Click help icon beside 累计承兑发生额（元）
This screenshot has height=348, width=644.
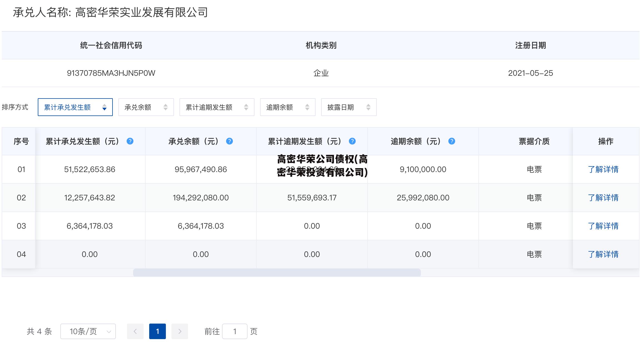click(x=130, y=141)
